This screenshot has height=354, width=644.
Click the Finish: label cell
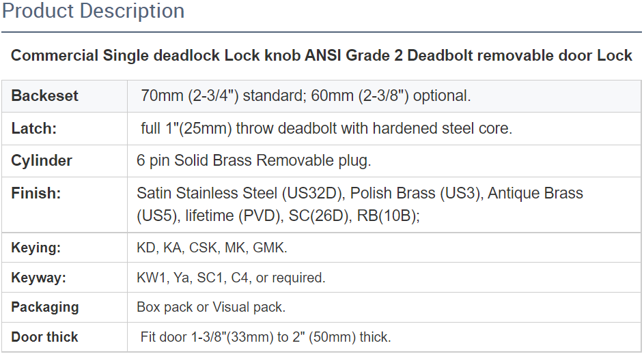(x=36, y=194)
